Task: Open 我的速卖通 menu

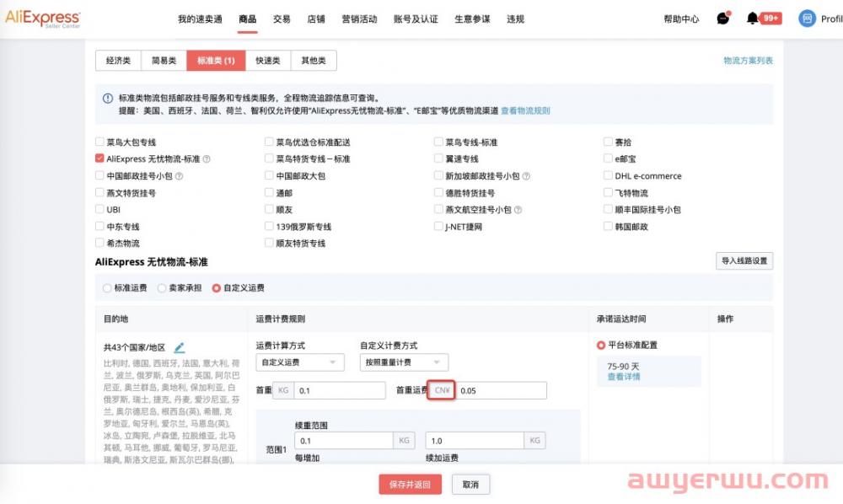Action: tap(200, 19)
